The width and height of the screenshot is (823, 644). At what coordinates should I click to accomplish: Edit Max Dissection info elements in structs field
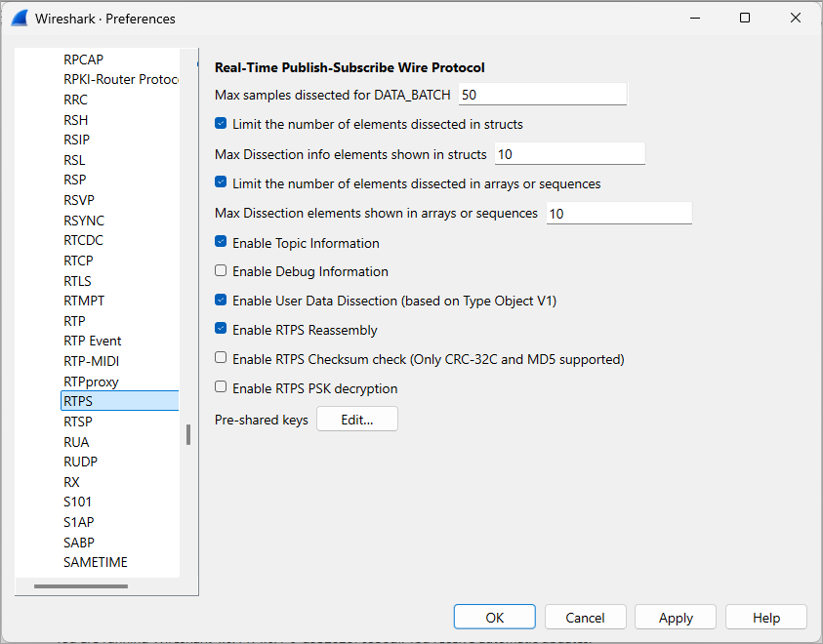[569, 154]
